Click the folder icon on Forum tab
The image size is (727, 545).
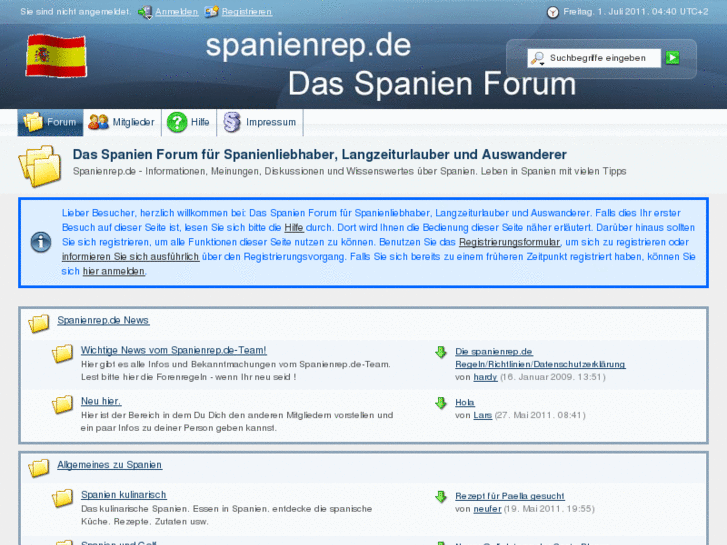(x=33, y=122)
